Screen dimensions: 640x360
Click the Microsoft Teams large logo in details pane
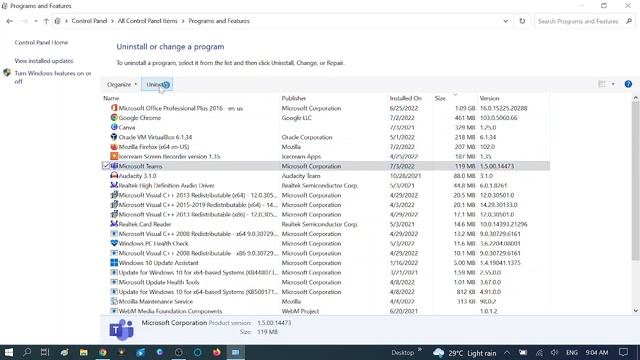tap(121, 330)
